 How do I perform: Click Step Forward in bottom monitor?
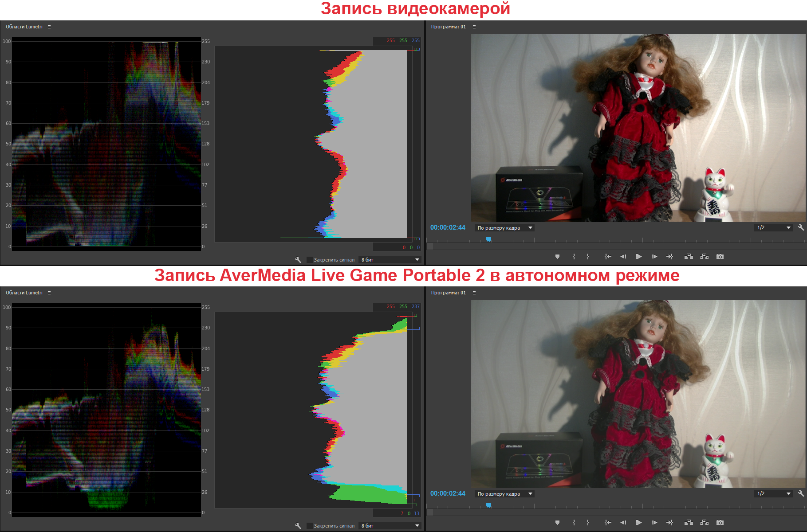[654, 523]
